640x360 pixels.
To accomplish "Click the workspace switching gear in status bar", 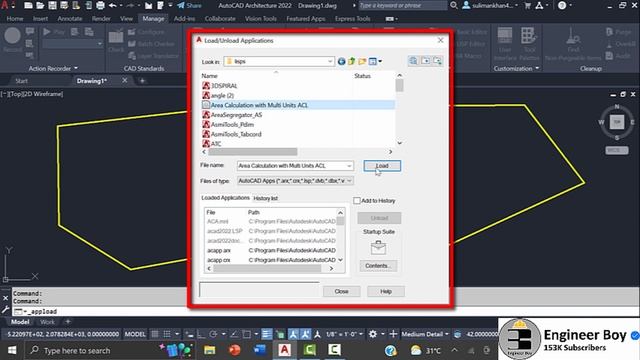I will 373,334.
